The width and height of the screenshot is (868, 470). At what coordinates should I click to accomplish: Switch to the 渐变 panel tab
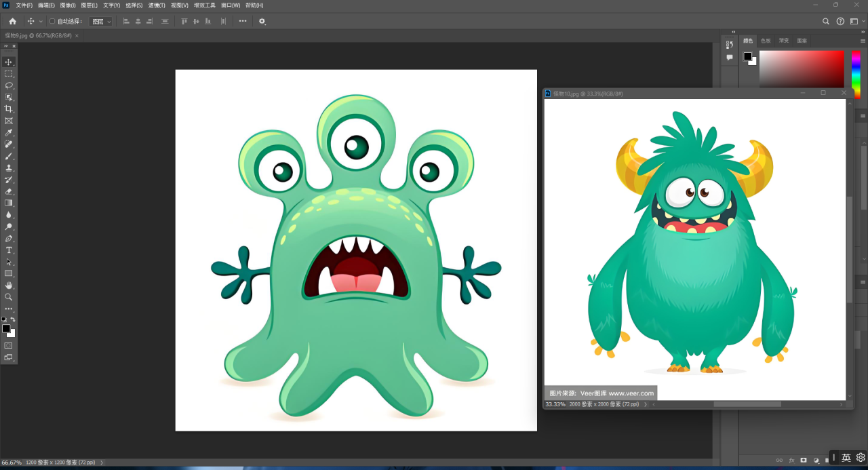(x=784, y=41)
